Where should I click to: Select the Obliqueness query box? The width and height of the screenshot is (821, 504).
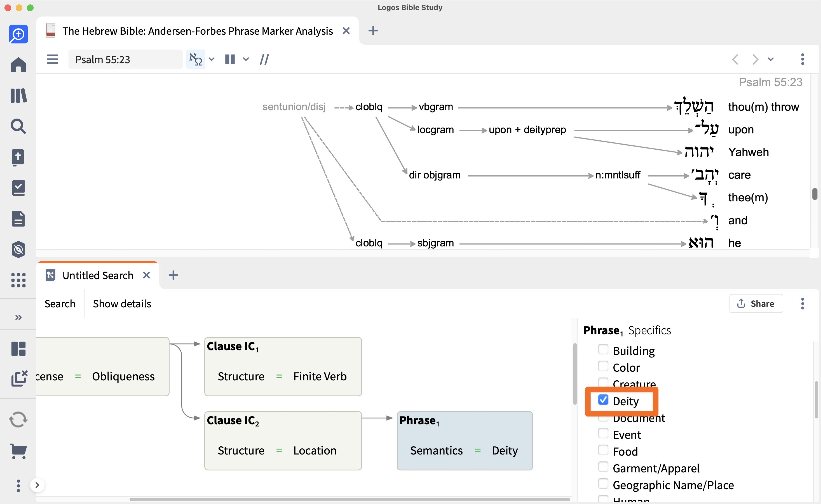(x=102, y=367)
